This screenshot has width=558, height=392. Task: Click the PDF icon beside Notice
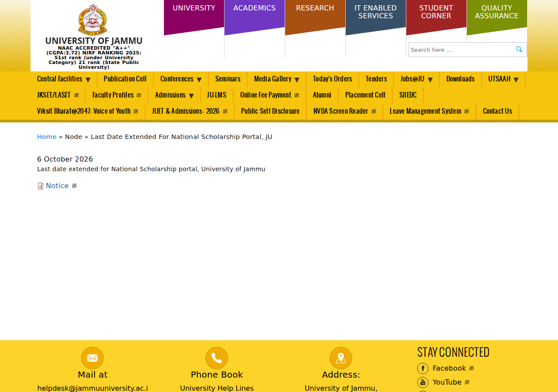click(41, 186)
